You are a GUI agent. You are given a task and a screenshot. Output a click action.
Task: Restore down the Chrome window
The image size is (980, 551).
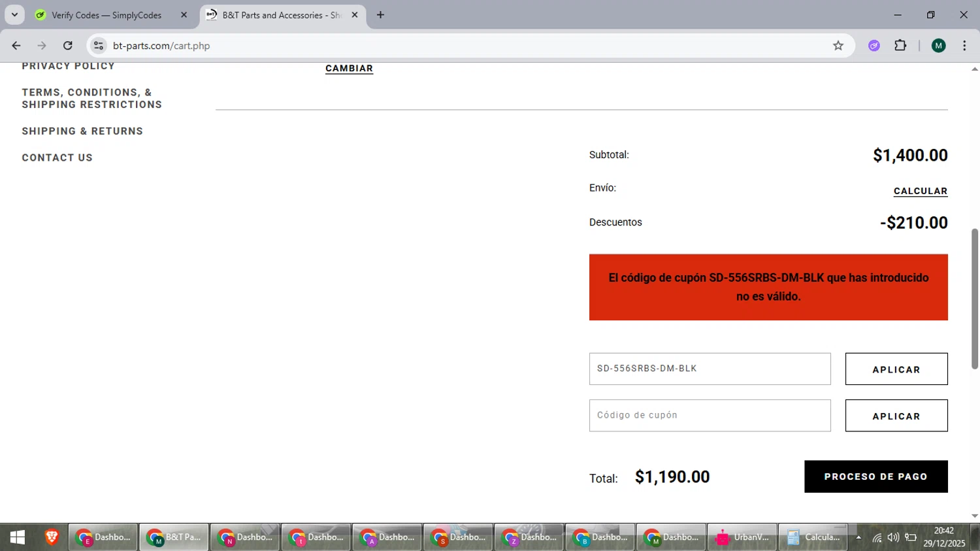point(930,14)
